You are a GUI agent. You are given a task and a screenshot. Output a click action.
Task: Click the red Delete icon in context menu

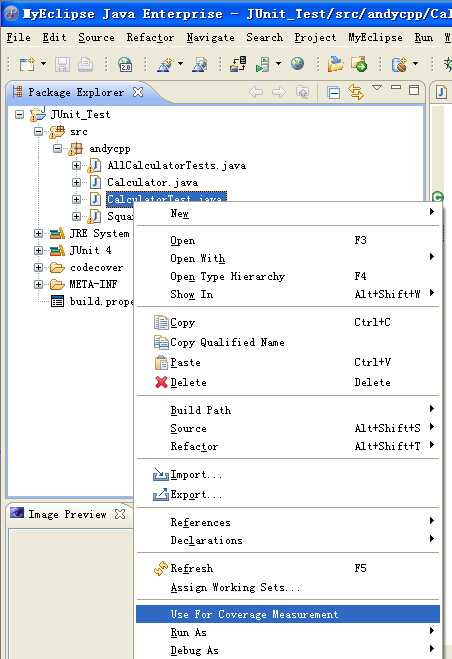161,382
